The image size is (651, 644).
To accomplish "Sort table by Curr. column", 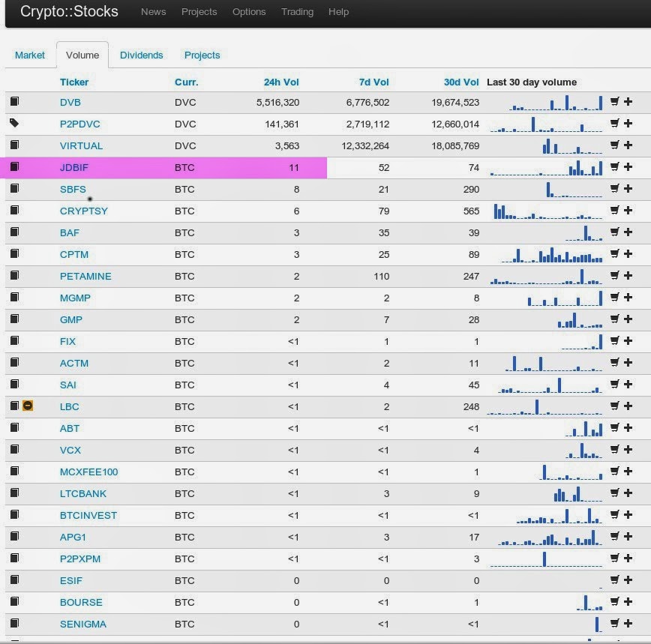I will click(x=187, y=82).
